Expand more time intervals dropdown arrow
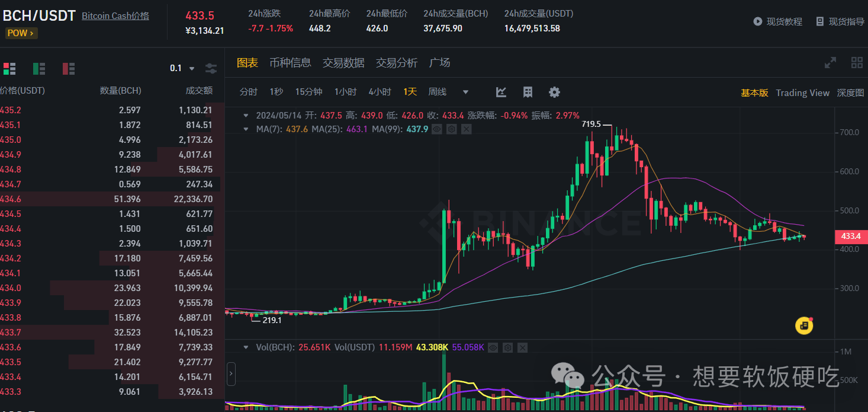This screenshot has width=868, height=412. tap(465, 92)
